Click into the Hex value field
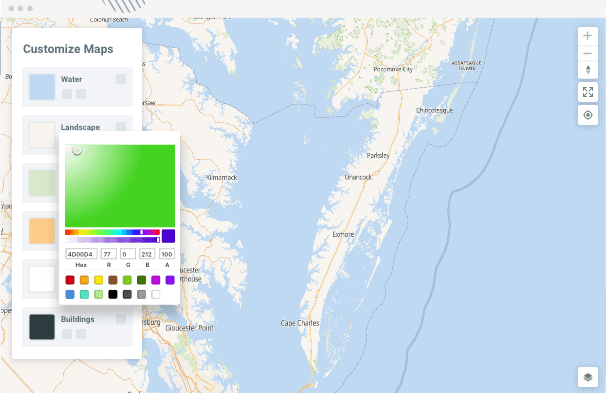 [x=81, y=254]
